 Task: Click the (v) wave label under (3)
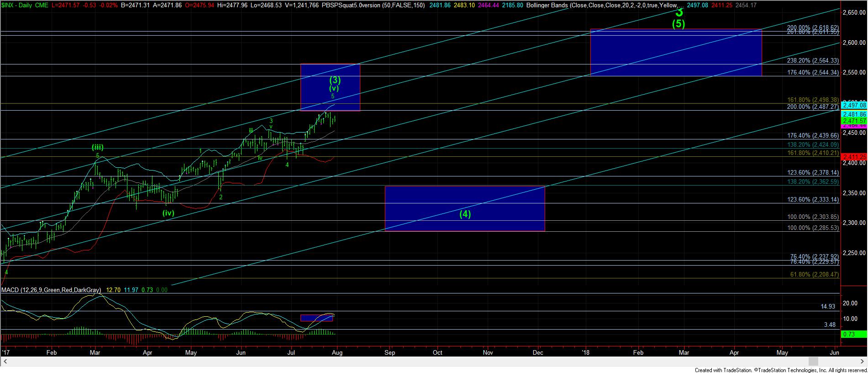coord(334,88)
